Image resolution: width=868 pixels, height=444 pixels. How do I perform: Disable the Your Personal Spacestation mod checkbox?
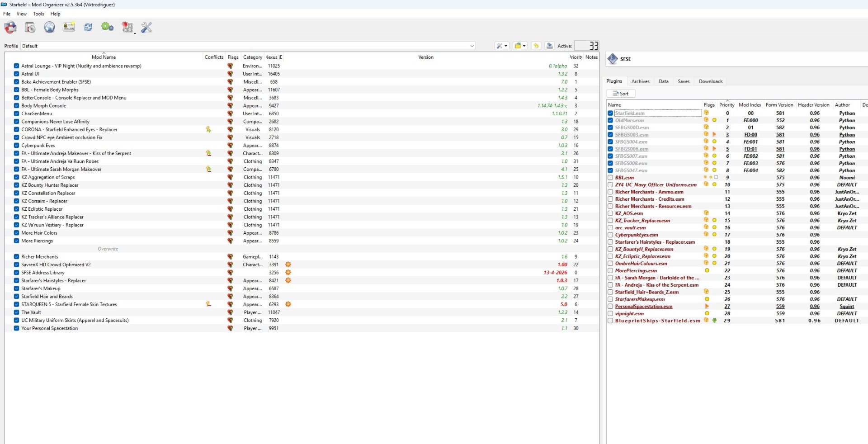click(16, 328)
